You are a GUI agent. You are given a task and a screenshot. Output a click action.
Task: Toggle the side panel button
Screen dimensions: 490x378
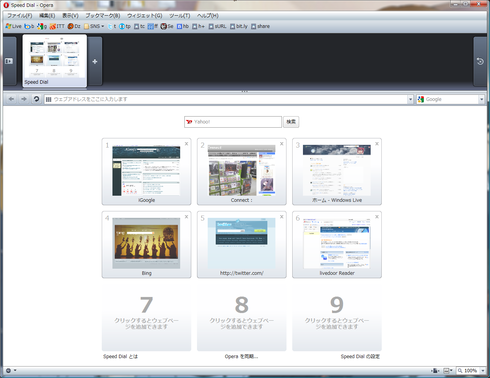point(9,61)
